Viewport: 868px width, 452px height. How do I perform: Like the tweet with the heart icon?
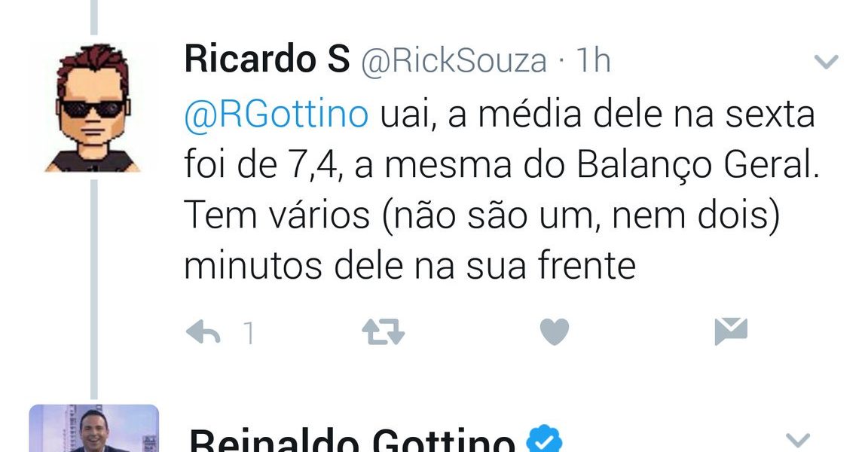coord(554,332)
